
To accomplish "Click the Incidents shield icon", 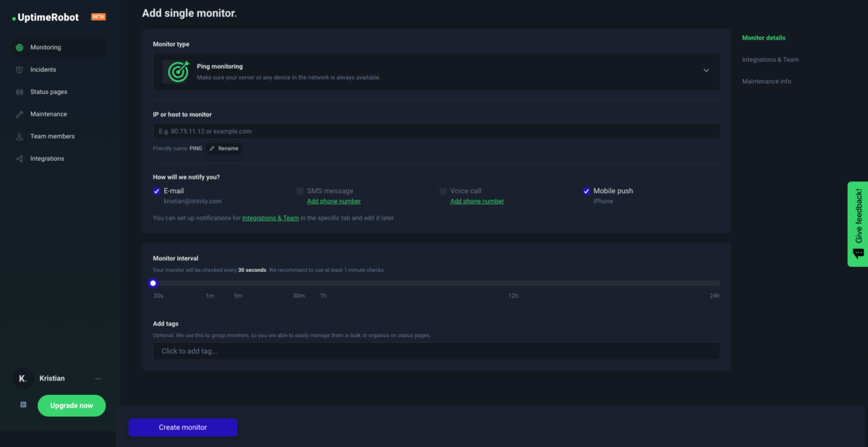I will (20, 69).
